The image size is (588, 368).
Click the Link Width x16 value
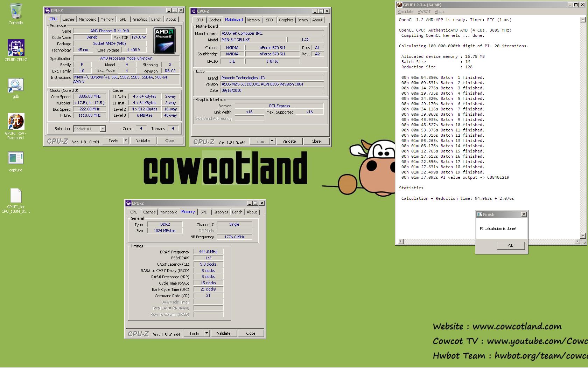(x=249, y=112)
